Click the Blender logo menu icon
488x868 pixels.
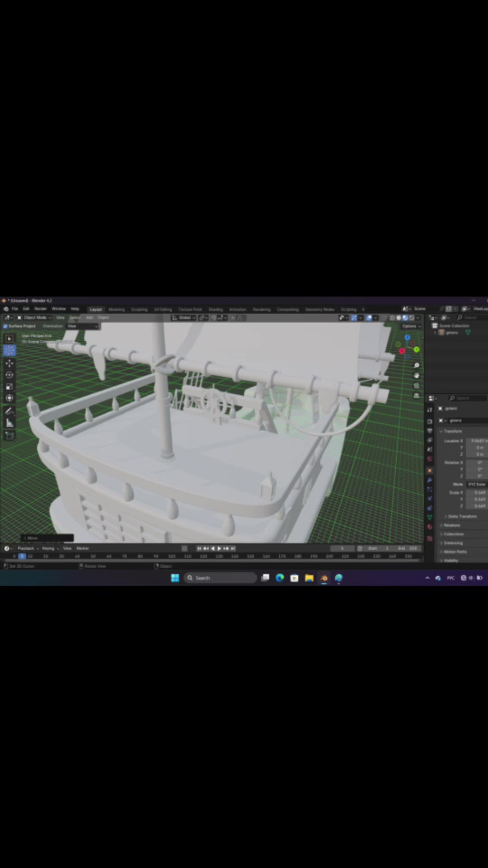point(6,309)
